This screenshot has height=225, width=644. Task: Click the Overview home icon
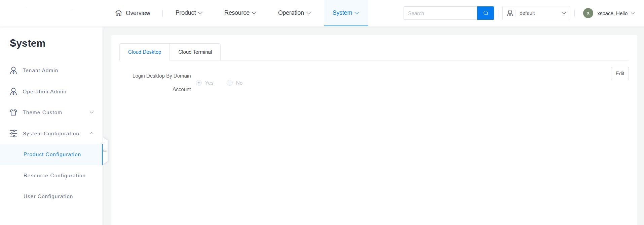click(x=118, y=13)
